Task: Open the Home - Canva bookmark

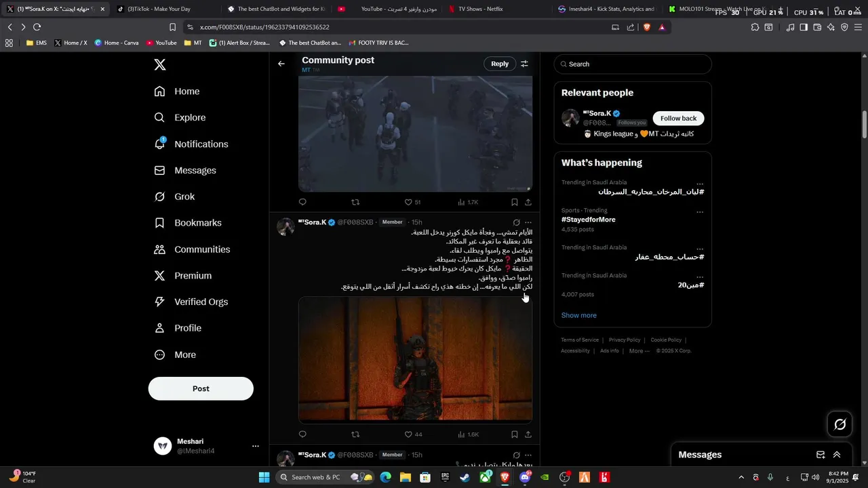Action: point(117,43)
